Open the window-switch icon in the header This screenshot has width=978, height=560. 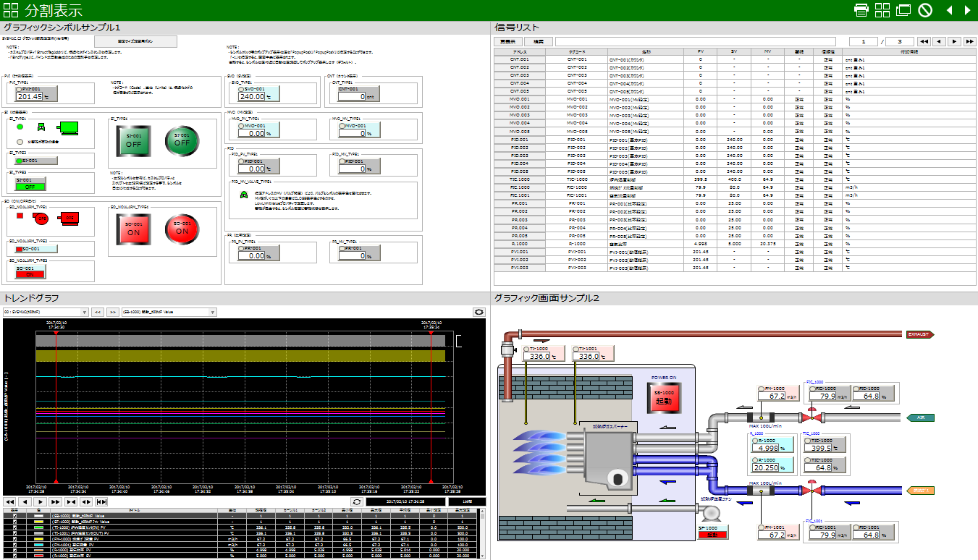[903, 10]
